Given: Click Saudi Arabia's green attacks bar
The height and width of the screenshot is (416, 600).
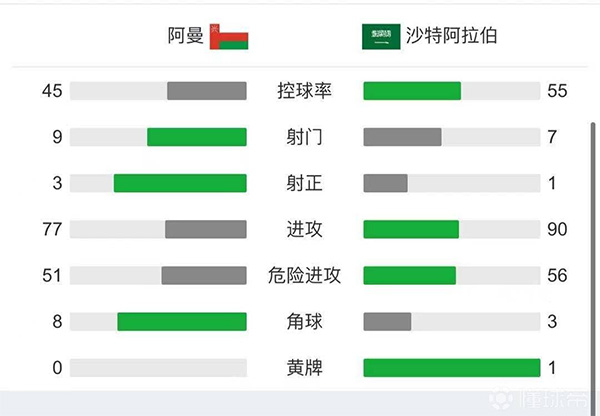Looking at the screenshot, I should point(411,229).
